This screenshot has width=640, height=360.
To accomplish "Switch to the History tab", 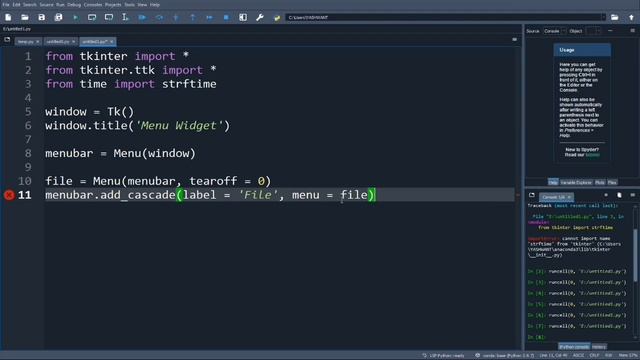I will (x=599, y=347).
